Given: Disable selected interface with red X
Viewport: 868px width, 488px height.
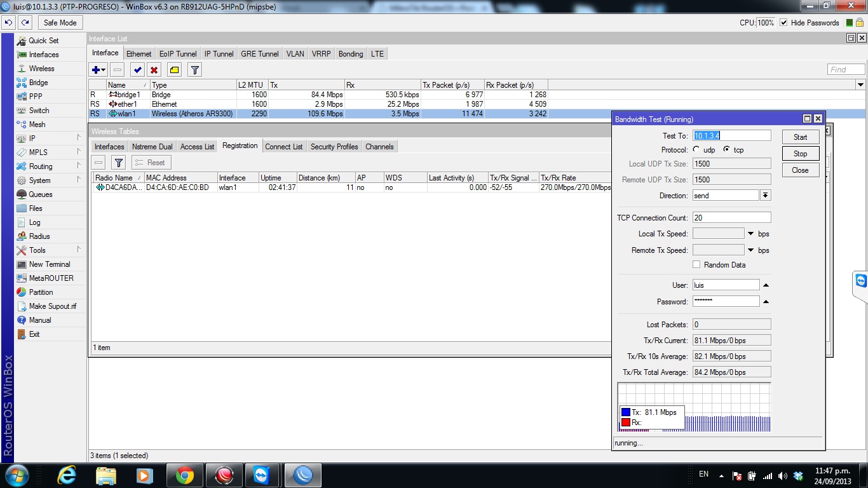Looking at the screenshot, I should [x=154, y=70].
